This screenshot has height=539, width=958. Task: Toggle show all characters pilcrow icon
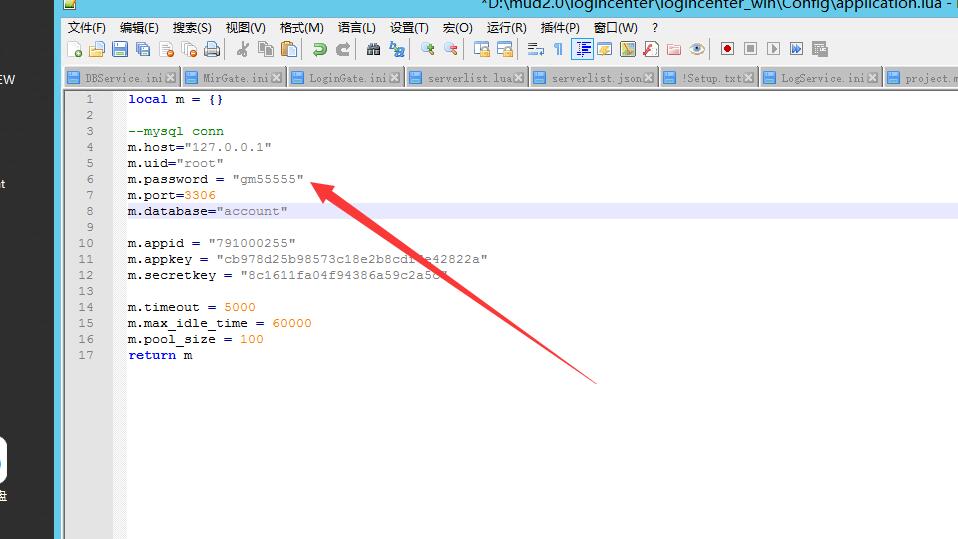[x=558, y=49]
